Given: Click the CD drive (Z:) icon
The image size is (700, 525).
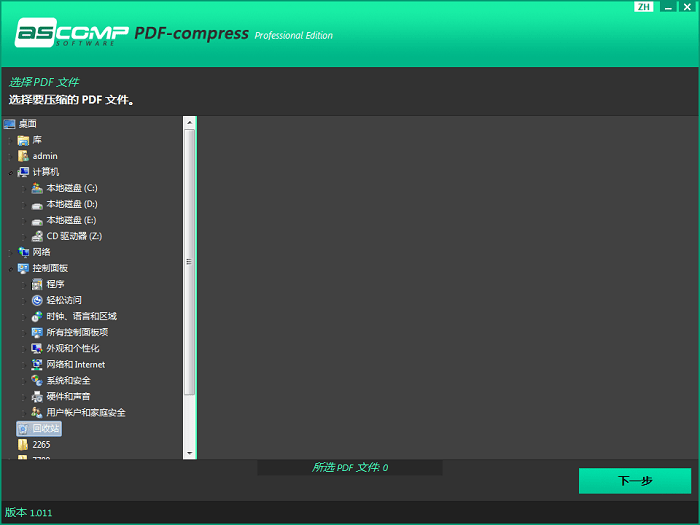Looking at the screenshot, I should click(x=37, y=237).
